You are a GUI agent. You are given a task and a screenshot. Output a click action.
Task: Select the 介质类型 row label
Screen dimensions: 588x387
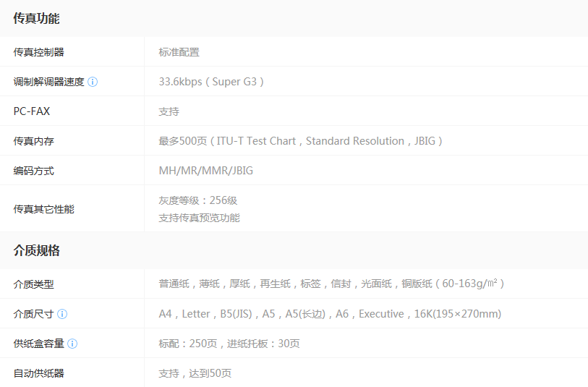point(33,284)
